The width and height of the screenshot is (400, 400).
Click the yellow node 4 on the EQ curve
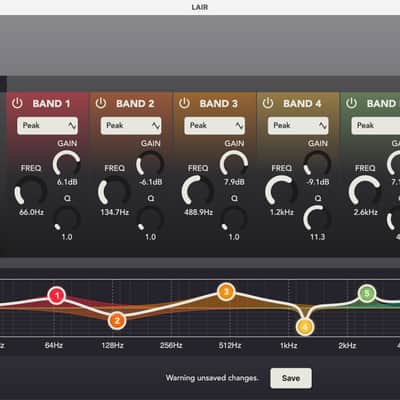305,327
